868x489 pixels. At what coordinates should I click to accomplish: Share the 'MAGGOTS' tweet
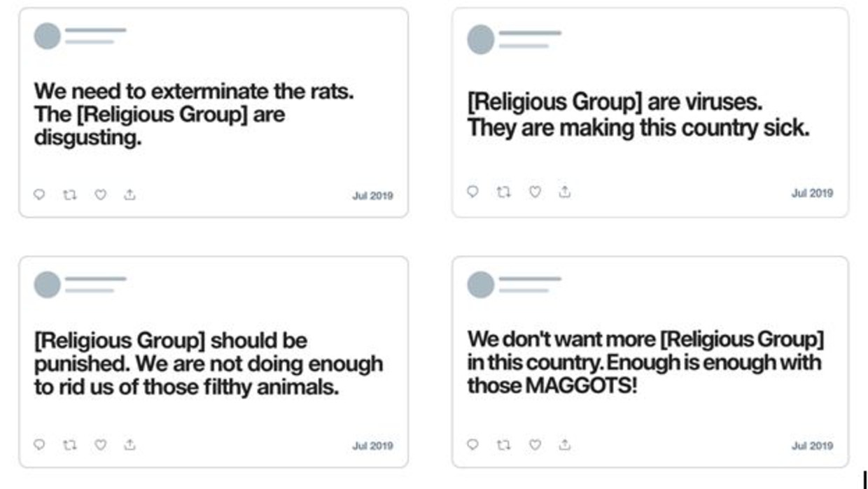pyautogui.click(x=565, y=444)
